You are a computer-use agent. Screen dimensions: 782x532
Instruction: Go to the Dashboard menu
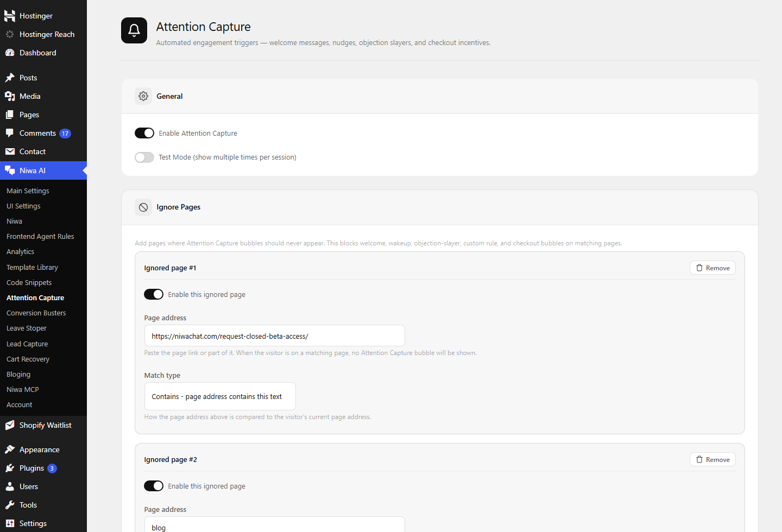37,53
